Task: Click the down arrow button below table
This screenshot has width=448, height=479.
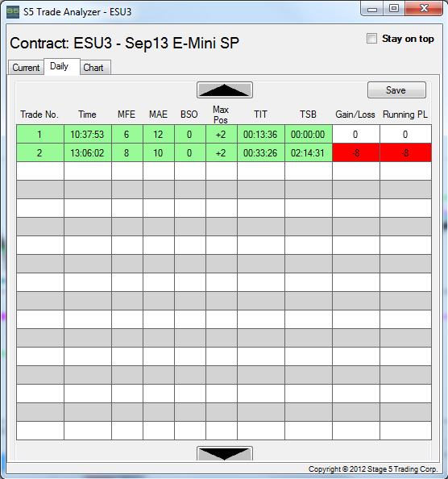Action: (x=225, y=453)
